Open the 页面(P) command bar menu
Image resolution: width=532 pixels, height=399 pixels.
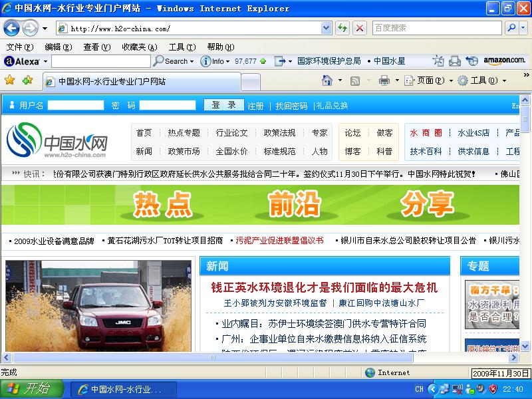click(x=428, y=80)
